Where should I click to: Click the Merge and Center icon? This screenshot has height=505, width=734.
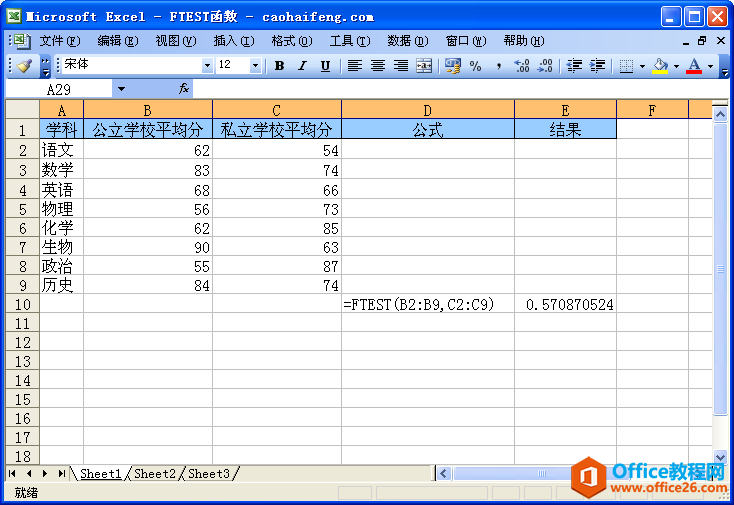pos(424,66)
